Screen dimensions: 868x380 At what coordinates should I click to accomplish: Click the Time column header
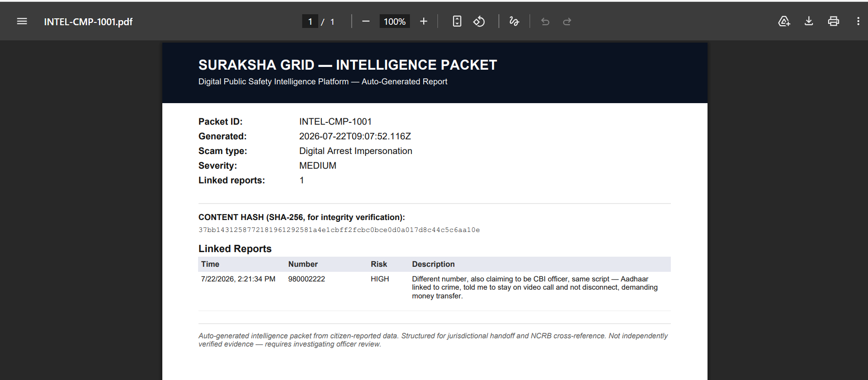coord(210,264)
